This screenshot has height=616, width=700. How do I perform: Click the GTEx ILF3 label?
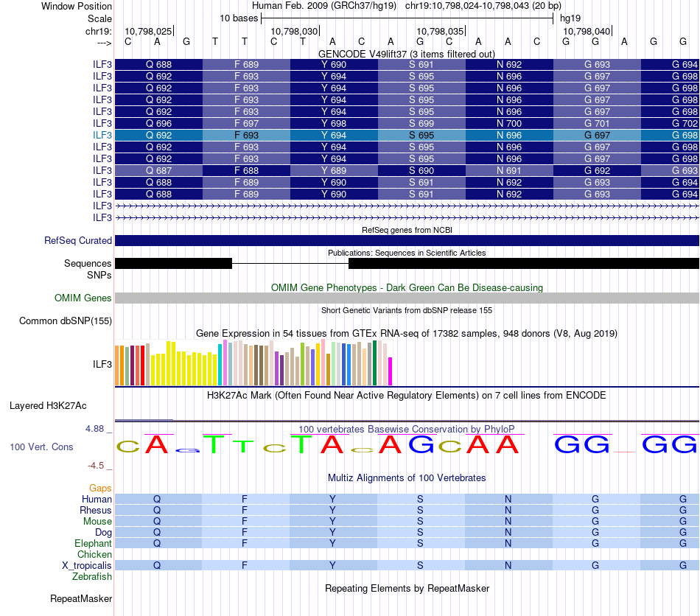click(102, 364)
